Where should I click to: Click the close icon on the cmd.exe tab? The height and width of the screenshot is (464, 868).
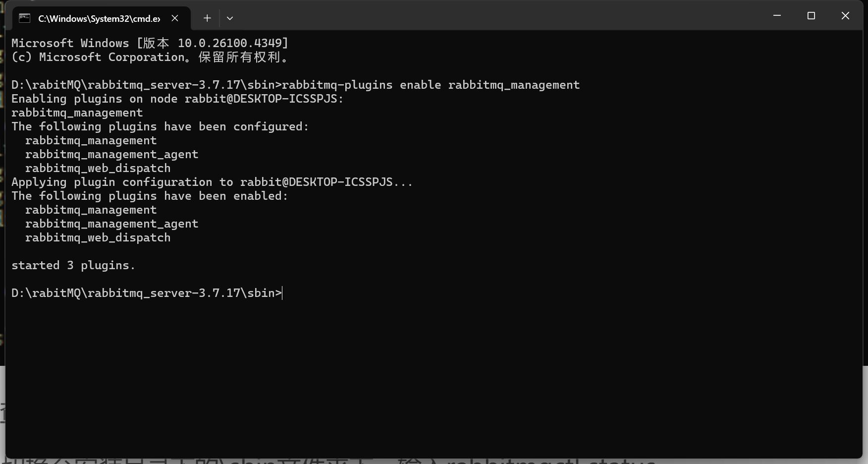pyautogui.click(x=174, y=18)
